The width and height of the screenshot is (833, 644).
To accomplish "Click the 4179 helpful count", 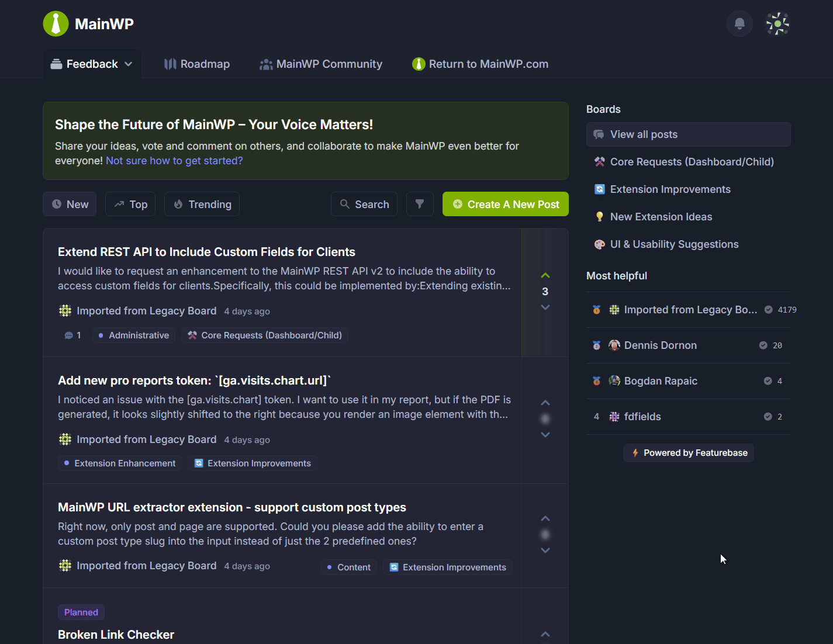I will (787, 310).
